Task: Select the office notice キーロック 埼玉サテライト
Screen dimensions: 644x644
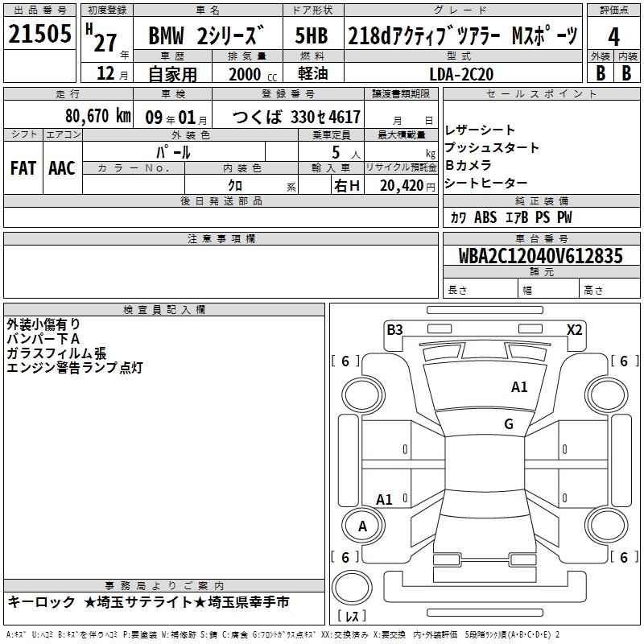Action: pyautogui.click(x=148, y=602)
